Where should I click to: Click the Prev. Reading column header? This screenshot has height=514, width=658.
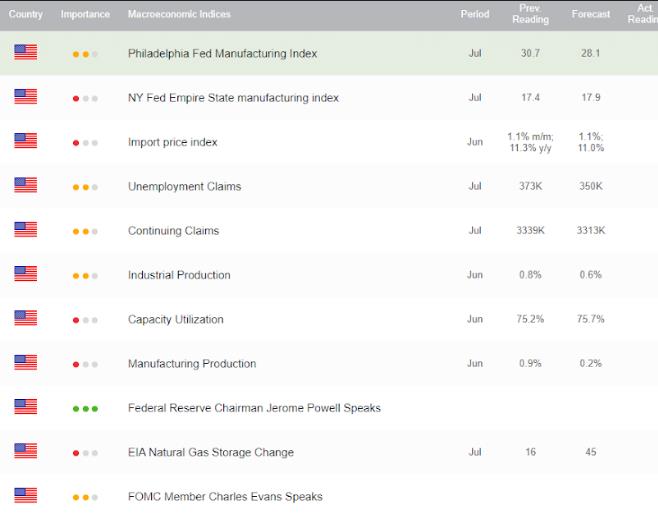click(x=530, y=14)
